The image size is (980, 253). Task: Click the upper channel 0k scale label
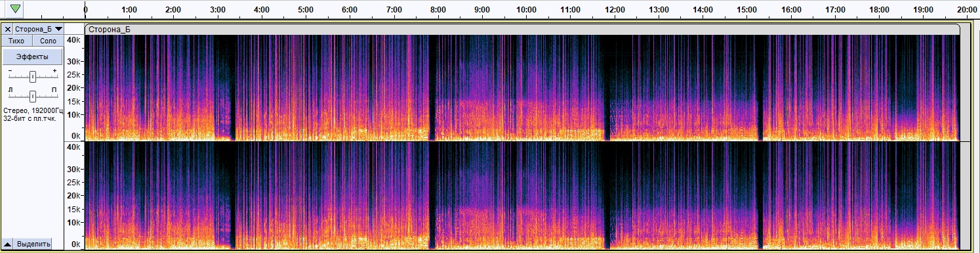[x=76, y=136]
